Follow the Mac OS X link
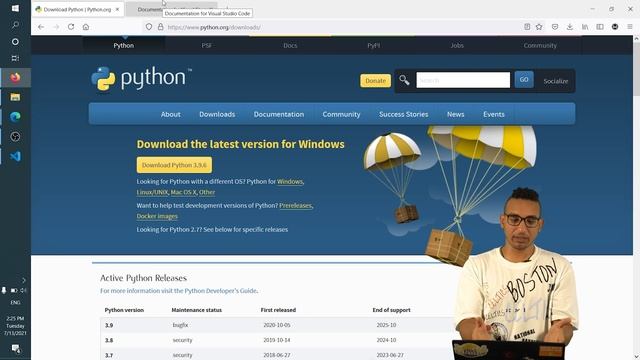The height and width of the screenshot is (360, 640). [183, 192]
